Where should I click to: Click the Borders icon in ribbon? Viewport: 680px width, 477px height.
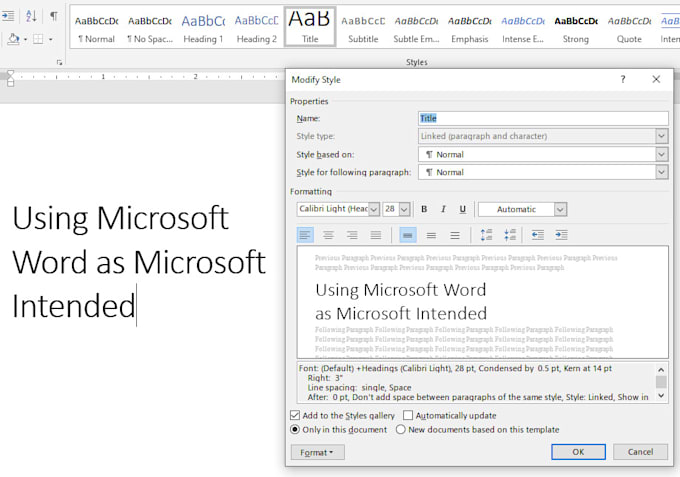click(38, 39)
